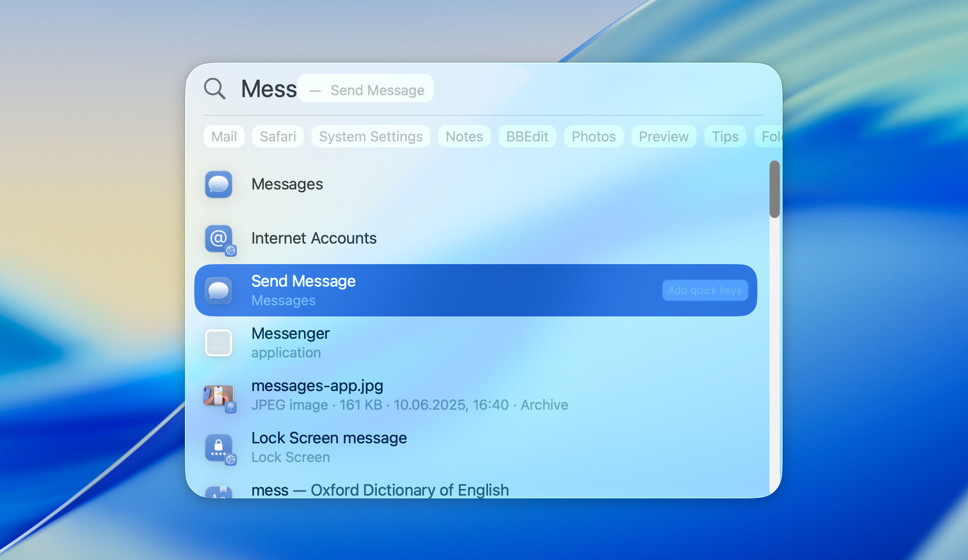Click the Add quick keys button
968x560 pixels.
coord(705,290)
